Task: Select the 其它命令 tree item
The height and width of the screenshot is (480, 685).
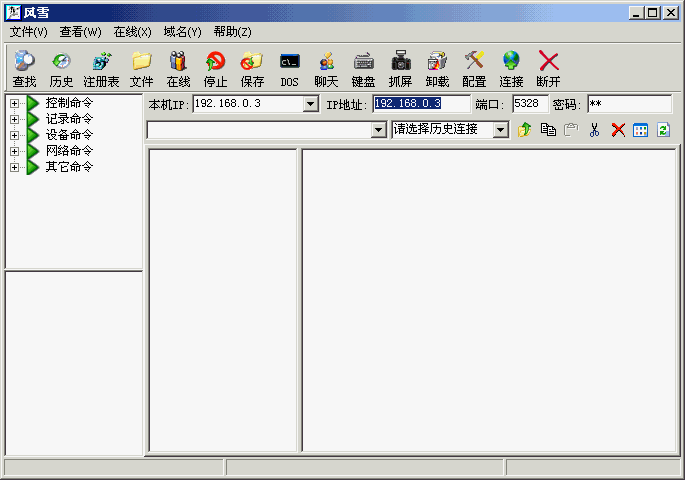Action: click(69, 167)
